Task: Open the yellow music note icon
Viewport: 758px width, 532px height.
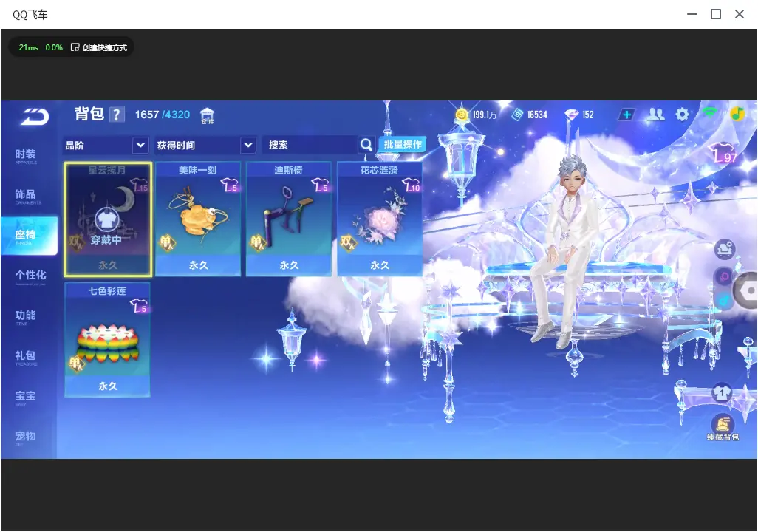Action: point(737,114)
